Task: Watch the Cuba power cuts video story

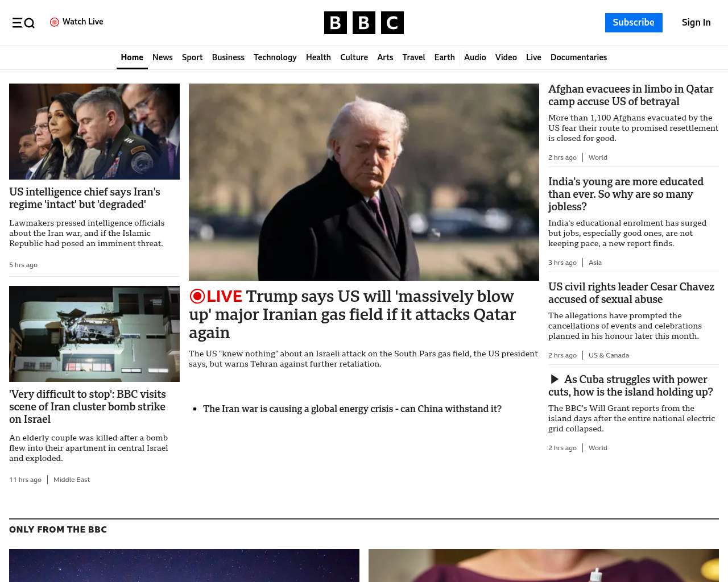Action: (x=631, y=385)
